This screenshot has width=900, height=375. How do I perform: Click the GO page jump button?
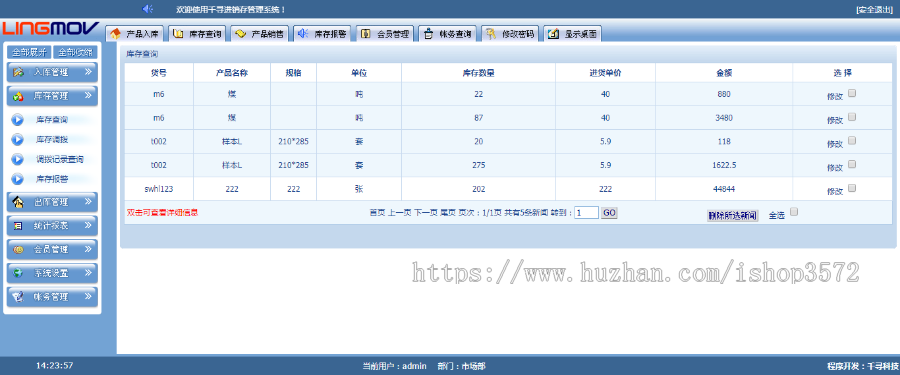pyautogui.click(x=609, y=213)
